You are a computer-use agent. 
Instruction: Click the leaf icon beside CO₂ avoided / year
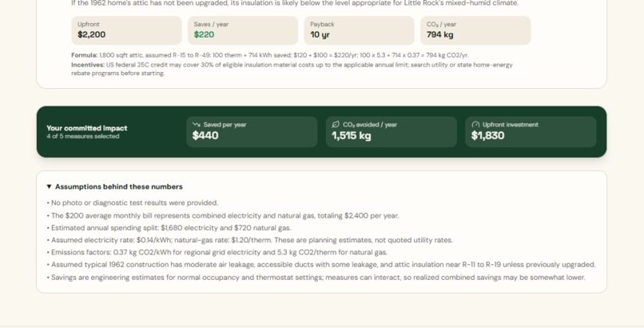[x=336, y=124]
